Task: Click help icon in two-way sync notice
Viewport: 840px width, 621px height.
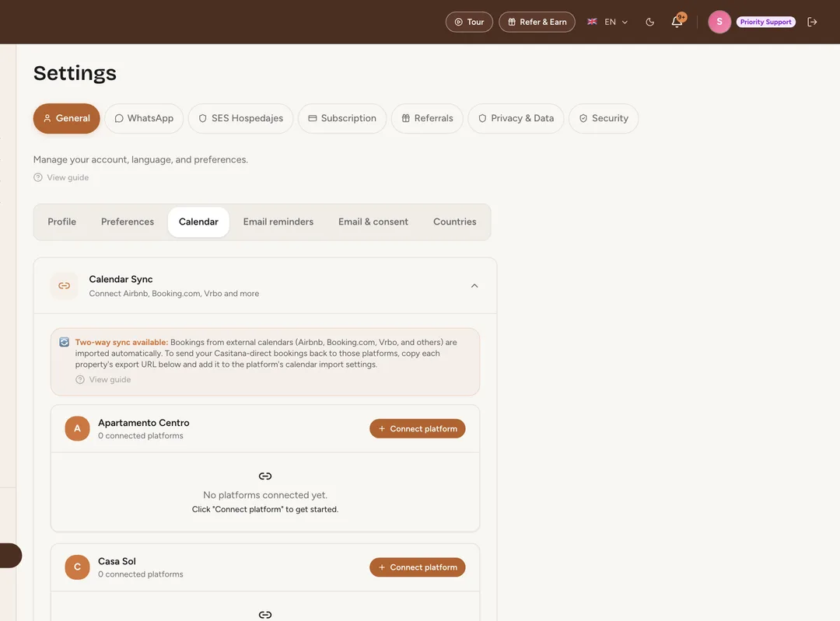Action: (80, 379)
